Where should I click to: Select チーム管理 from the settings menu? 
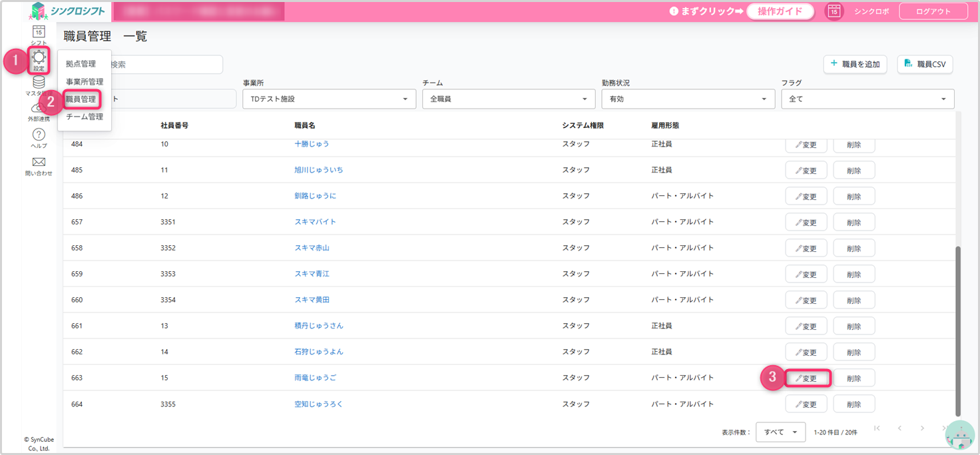coord(85,117)
